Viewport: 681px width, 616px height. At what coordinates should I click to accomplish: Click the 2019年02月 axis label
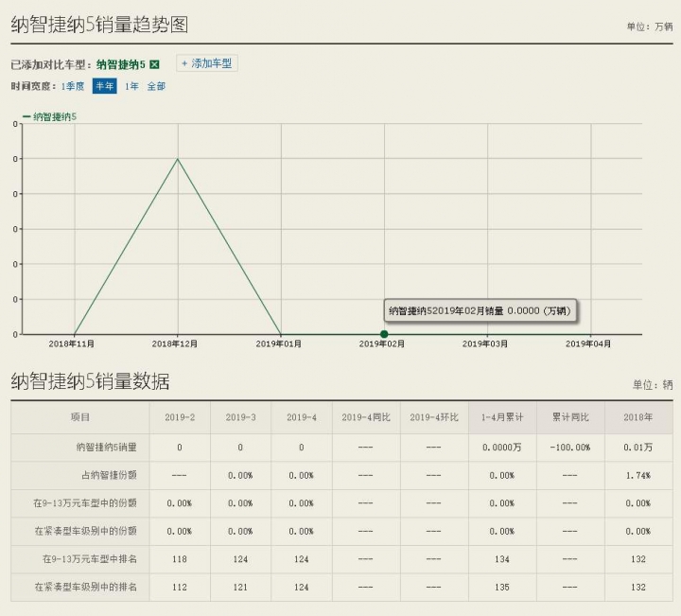coord(382,343)
